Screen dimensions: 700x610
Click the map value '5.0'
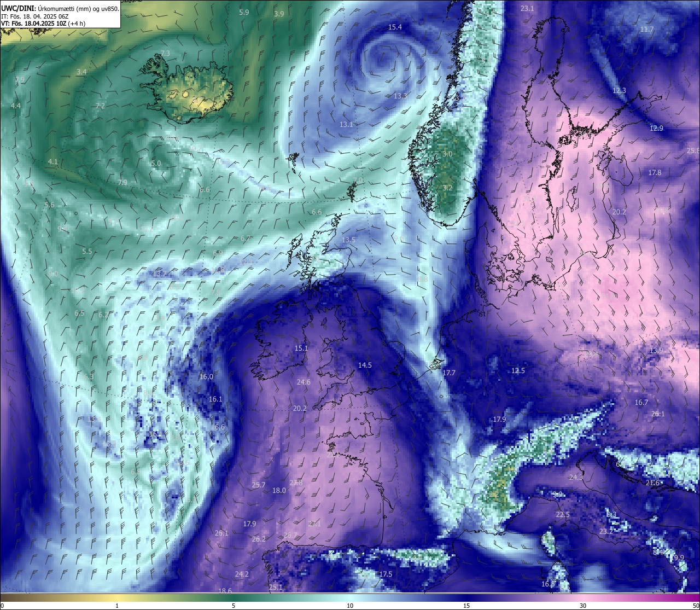coord(156,163)
